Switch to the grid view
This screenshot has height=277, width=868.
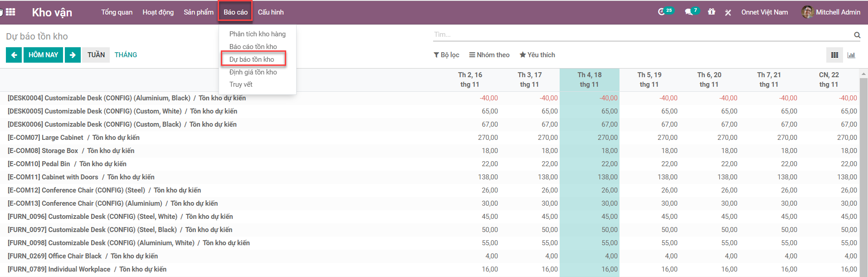[834, 55]
